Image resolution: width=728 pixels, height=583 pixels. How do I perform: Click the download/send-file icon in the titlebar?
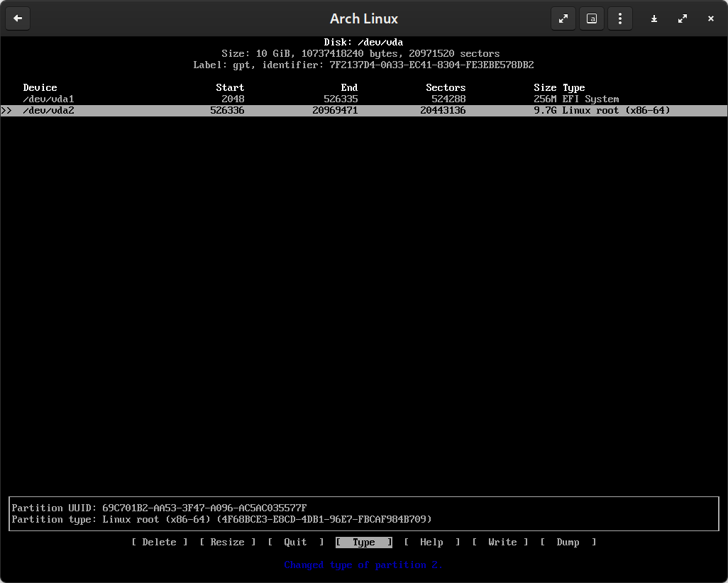(x=653, y=18)
